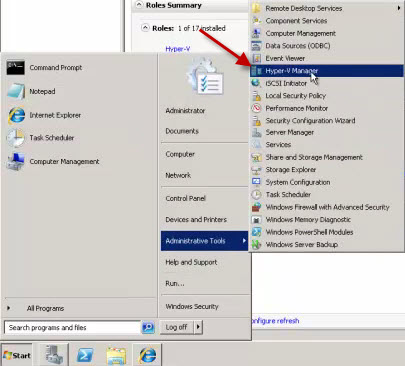Image resolution: width=405 pixels, height=366 pixels.
Task: Click Windows Firewall with Advanced Security icon
Action: click(x=256, y=207)
